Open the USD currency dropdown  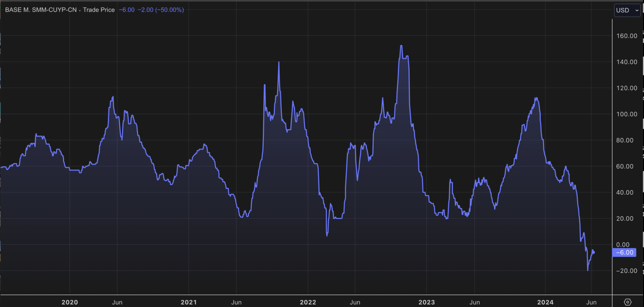tap(627, 10)
